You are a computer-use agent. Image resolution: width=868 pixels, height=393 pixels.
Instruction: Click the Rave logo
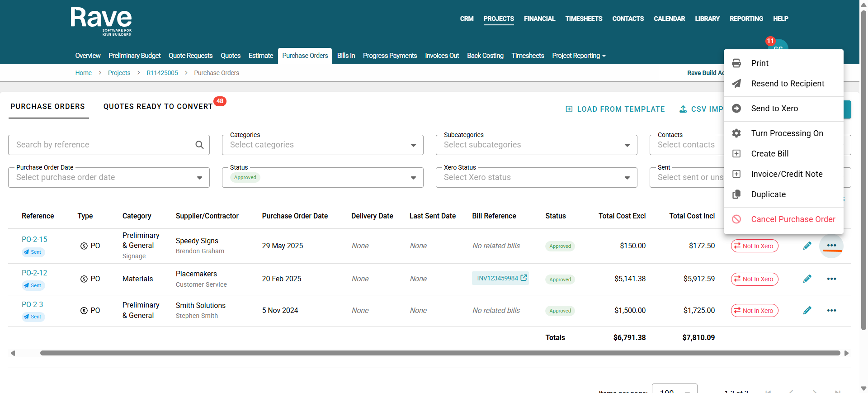pyautogui.click(x=101, y=21)
